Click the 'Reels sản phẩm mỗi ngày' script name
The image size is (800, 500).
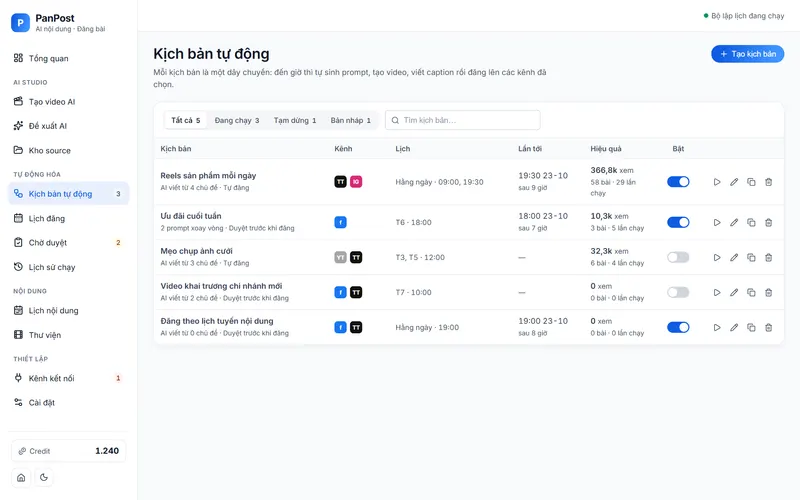[208, 176]
